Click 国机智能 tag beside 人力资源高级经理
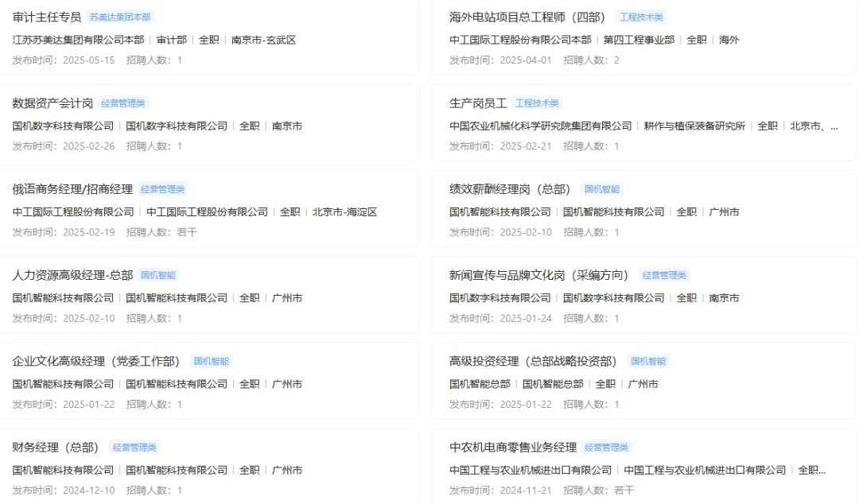This screenshot has height=504, width=859. (x=157, y=275)
